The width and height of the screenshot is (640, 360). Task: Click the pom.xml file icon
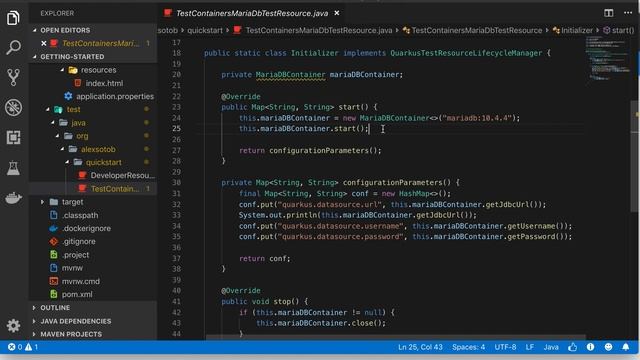coord(53,294)
